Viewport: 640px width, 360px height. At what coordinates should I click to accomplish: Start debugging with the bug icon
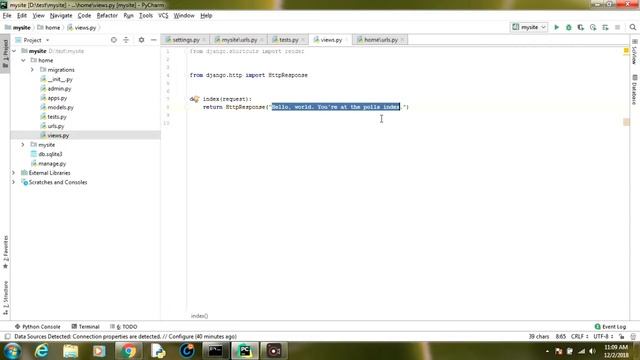tap(569, 27)
